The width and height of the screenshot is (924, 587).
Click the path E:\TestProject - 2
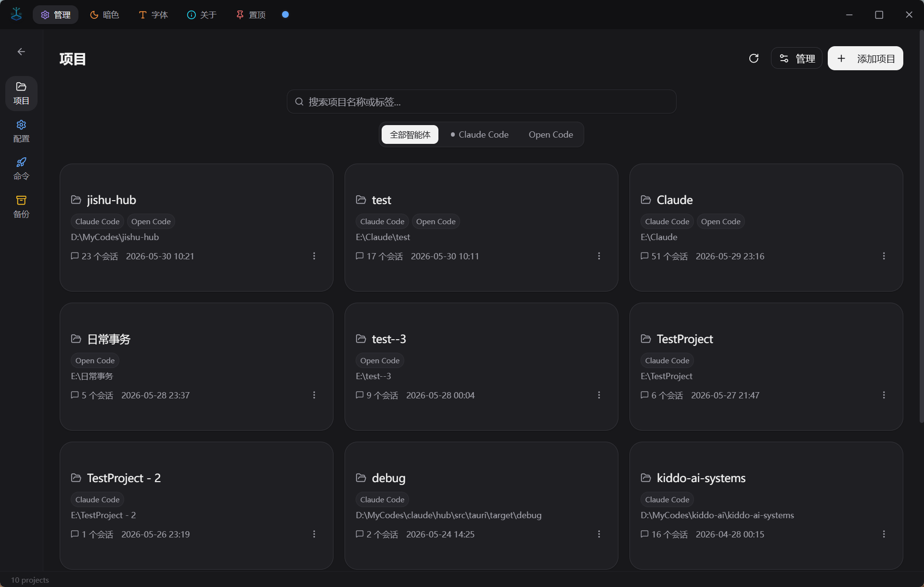pyautogui.click(x=103, y=515)
